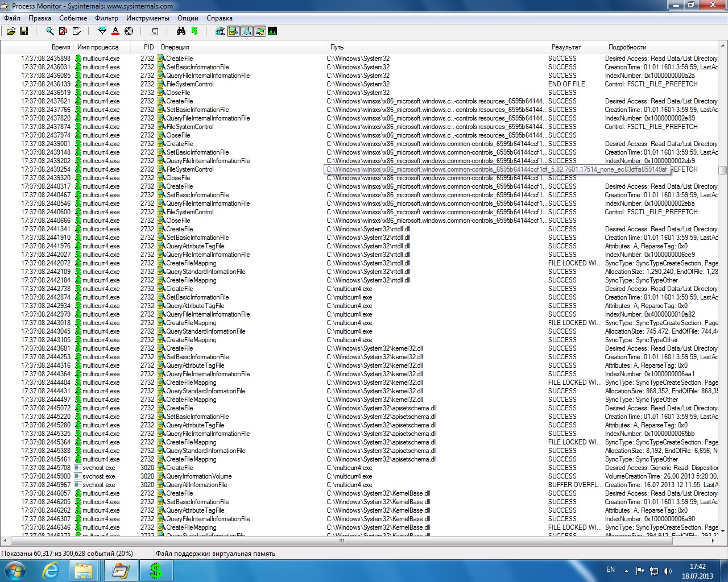Click the EN language indicator

coord(610,569)
